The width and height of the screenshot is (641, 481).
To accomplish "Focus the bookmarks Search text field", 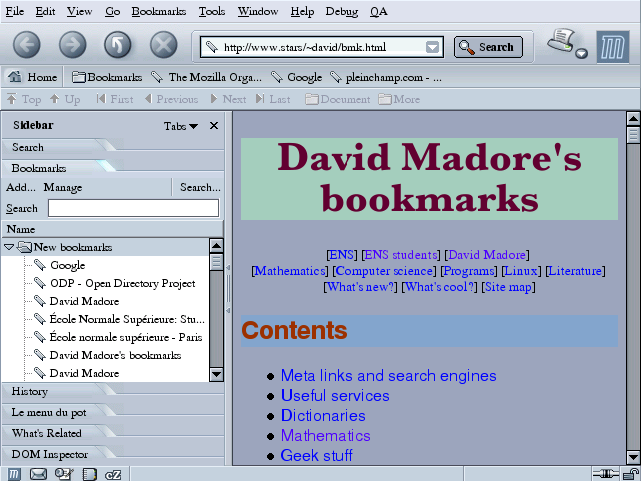I will (133, 208).
